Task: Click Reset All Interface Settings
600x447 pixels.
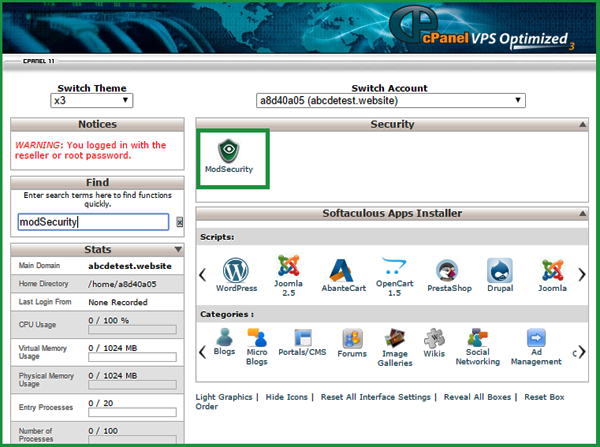Action: 375,397
